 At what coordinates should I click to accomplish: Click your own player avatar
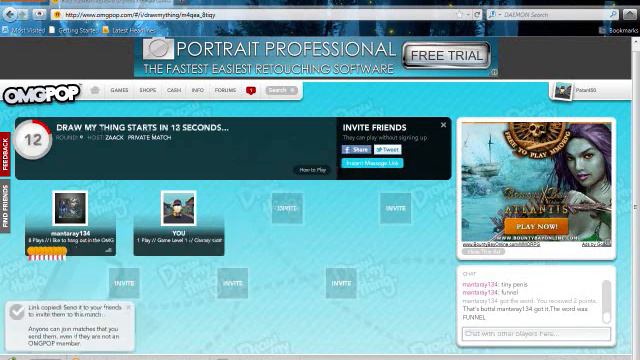(x=179, y=208)
